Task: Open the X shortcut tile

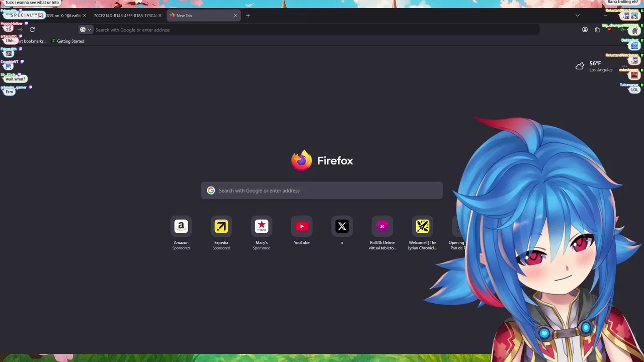Action: tap(342, 226)
